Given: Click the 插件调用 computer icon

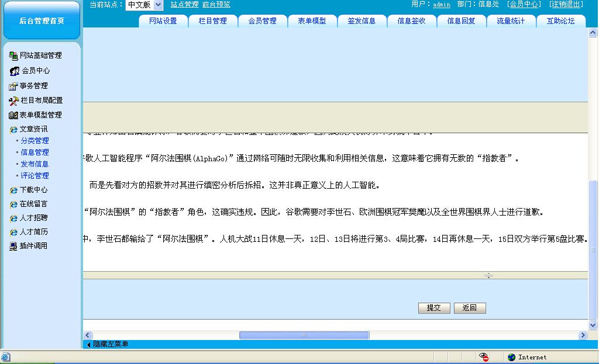Looking at the screenshot, I should click(13, 246).
